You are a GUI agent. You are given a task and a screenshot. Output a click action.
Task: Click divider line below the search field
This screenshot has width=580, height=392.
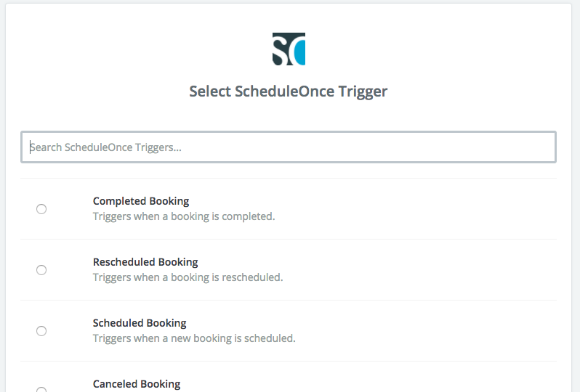pyautogui.click(x=289, y=179)
